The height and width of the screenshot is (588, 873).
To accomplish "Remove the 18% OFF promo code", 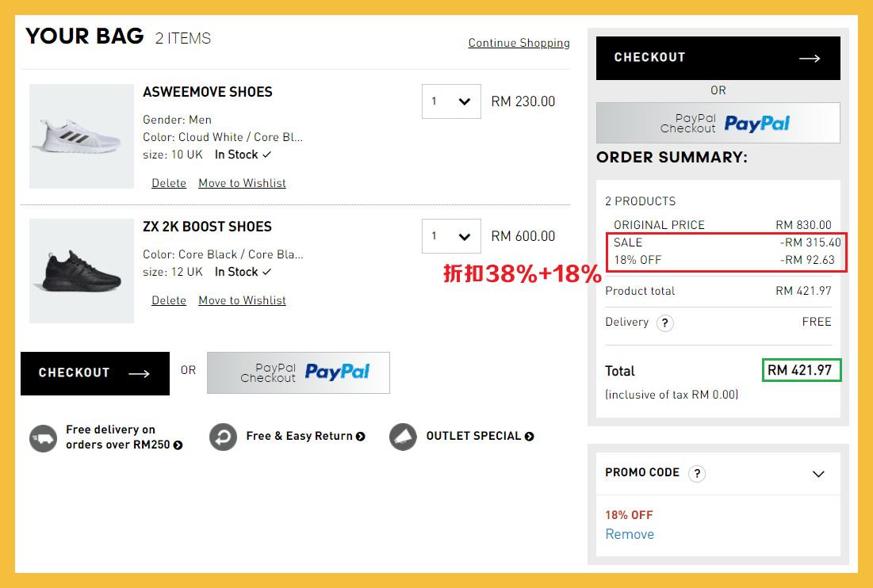I will [x=630, y=534].
